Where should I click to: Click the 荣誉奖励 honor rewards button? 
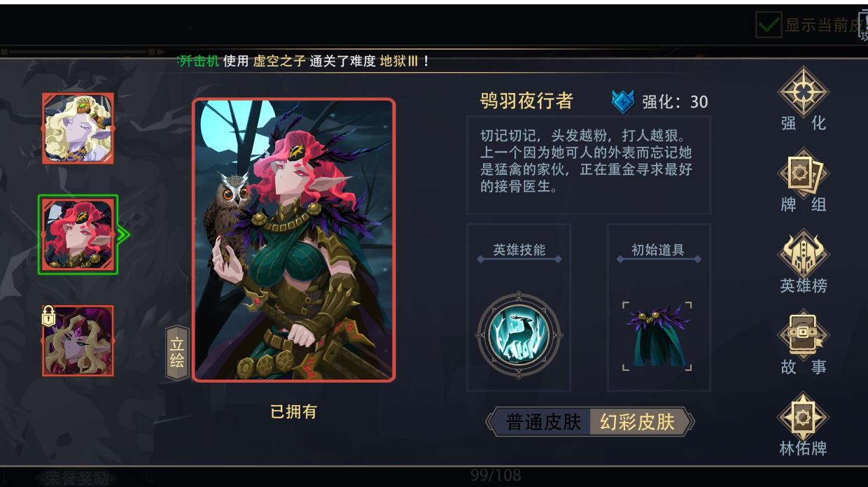(77, 478)
